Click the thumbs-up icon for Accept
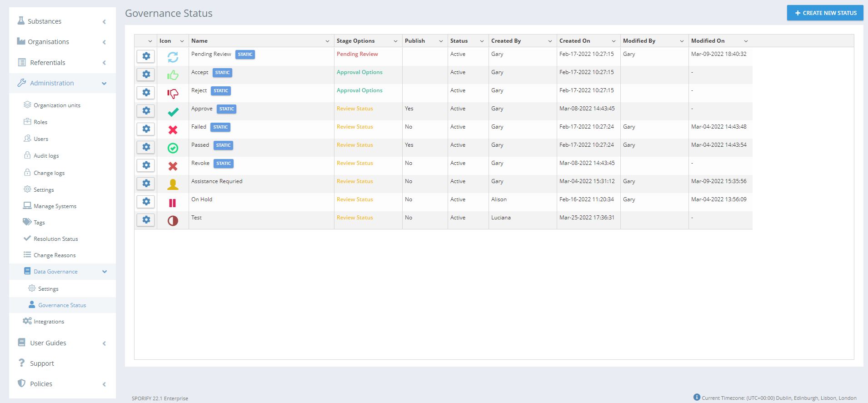 point(173,75)
